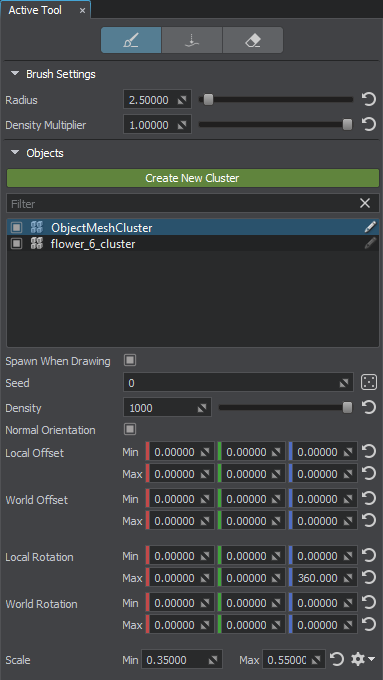Enable Spawn When Drawing checkbox
The height and width of the screenshot is (680, 383).
click(130, 360)
